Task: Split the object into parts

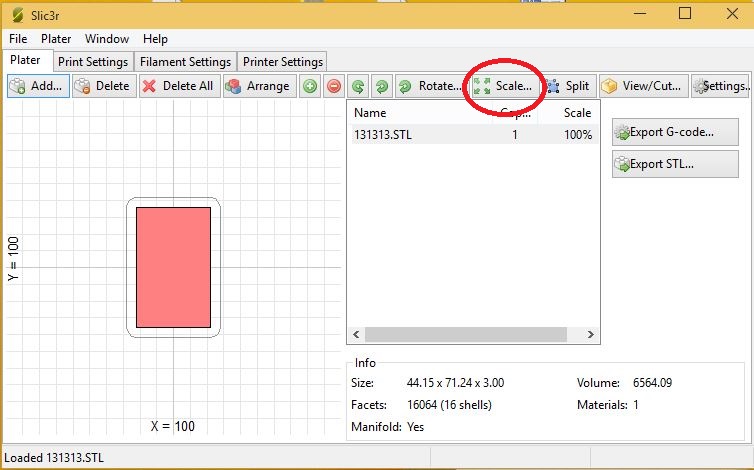Action: 567,86
